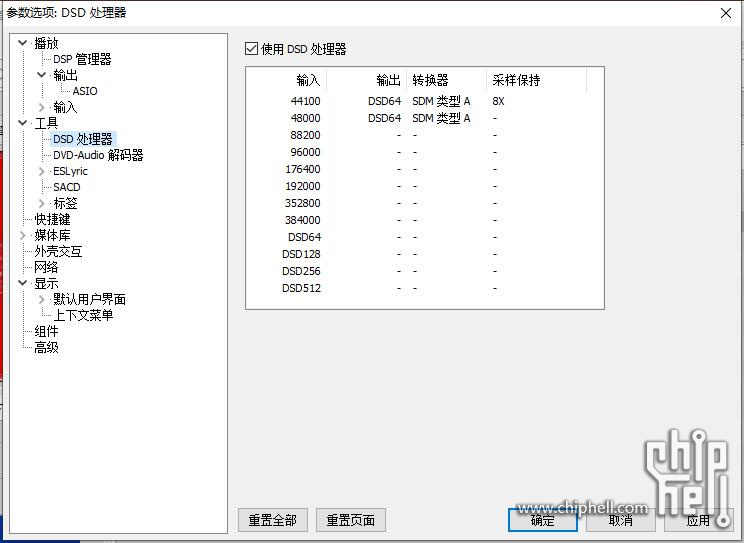Select the 标签 tree item label
744x543 pixels.
(65, 203)
